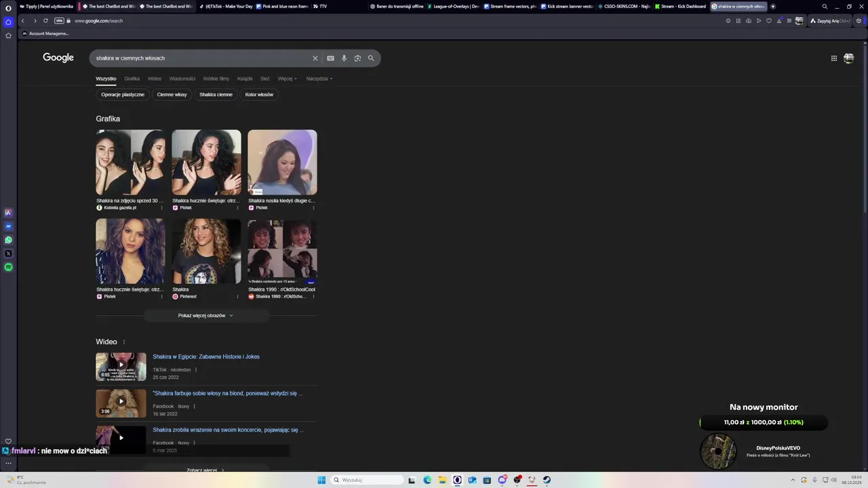
Task: Open WhatsApp in Opera sidebar
Action: (8, 240)
